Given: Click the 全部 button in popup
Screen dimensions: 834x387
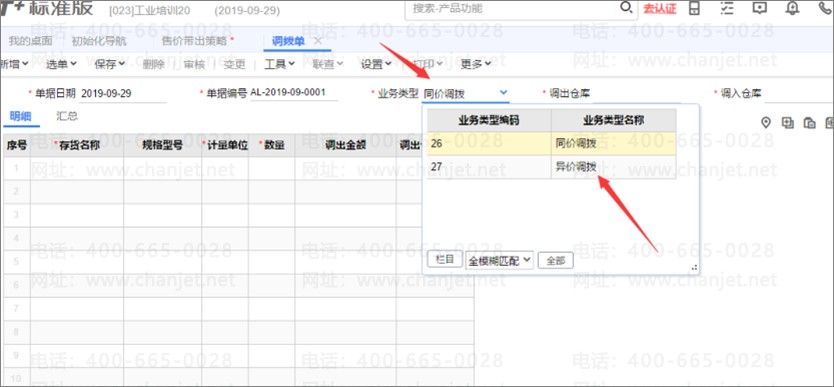Looking at the screenshot, I should [555, 260].
